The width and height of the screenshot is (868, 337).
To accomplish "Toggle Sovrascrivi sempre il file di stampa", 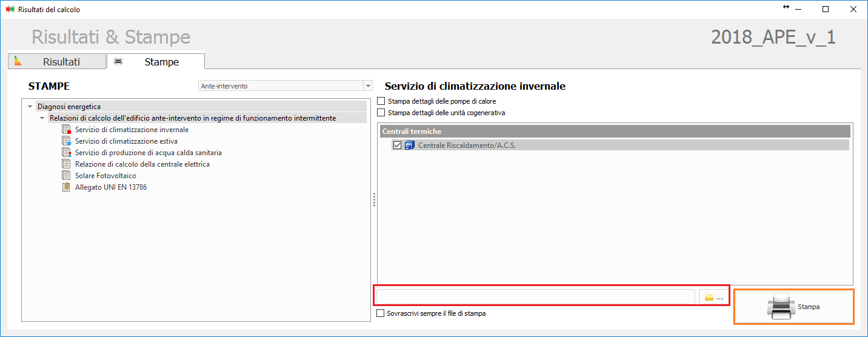I will pos(381,314).
